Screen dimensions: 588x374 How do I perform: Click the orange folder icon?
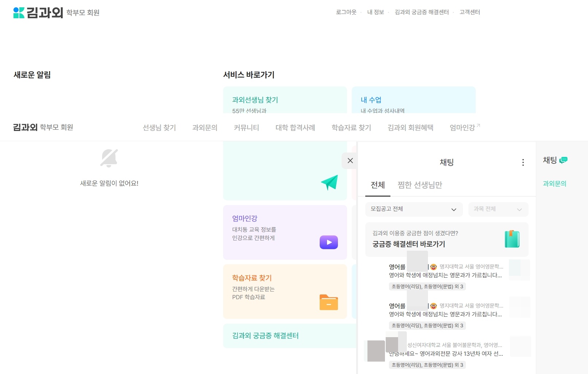[328, 302]
